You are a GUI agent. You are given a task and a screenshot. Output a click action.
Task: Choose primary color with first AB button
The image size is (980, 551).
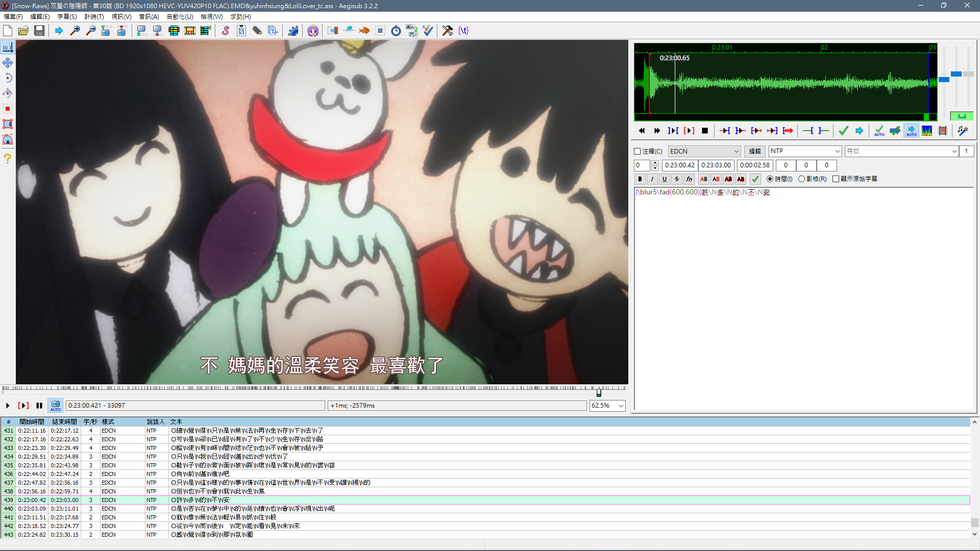click(x=704, y=179)
